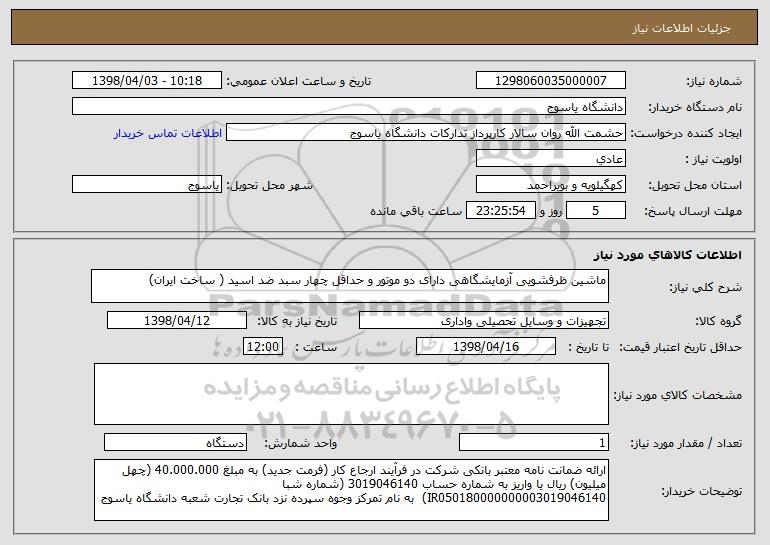Click the label 'توضیحات خریدار:'
This screenshot has height=545, width=770.
pyautogui.click(x=702, y=491)
